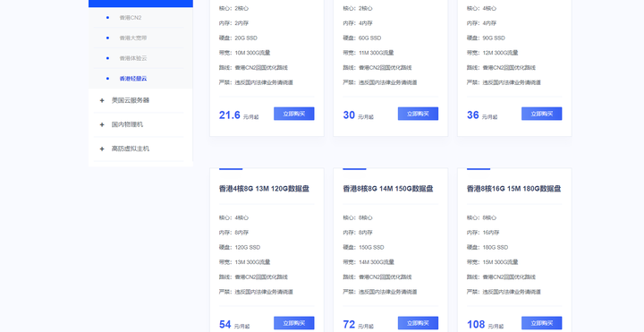Click 核心: 4核心 in the 54 元 card

(x=233, y=217)
